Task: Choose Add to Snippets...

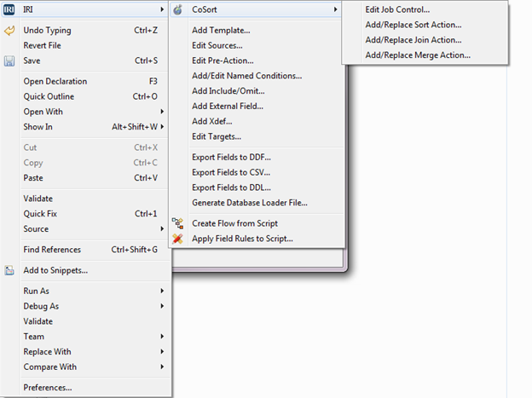Action: [x=86, y=270]
